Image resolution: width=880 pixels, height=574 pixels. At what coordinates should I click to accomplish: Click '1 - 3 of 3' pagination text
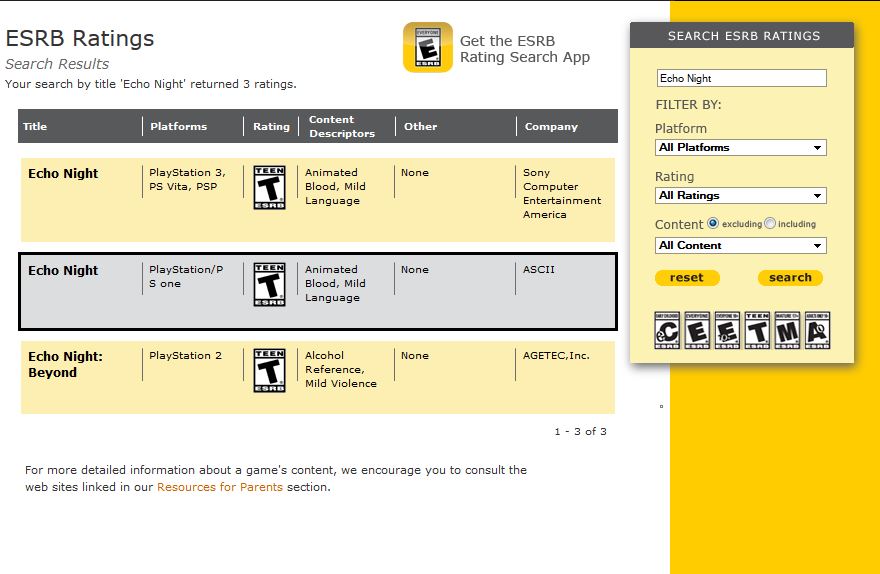[580, 431]
